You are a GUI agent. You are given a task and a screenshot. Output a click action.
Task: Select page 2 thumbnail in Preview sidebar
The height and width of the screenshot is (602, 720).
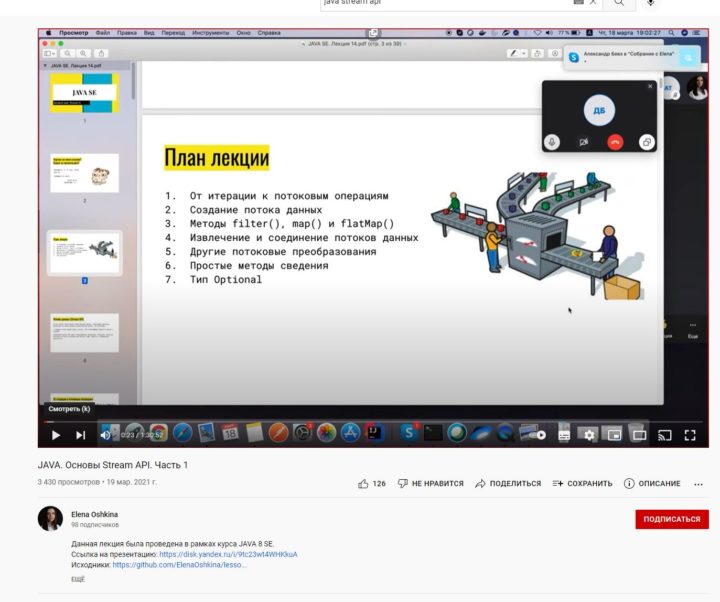coord(84,173)
